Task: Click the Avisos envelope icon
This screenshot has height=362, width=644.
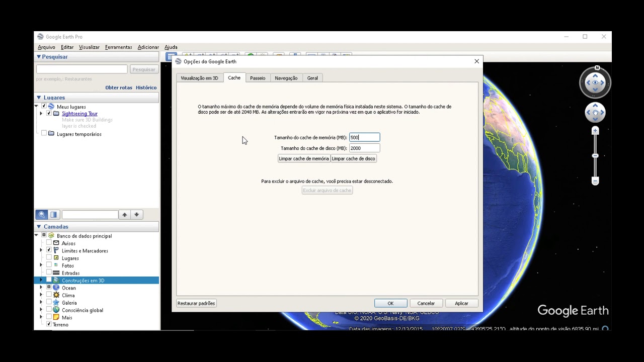Action: point(56,243)
